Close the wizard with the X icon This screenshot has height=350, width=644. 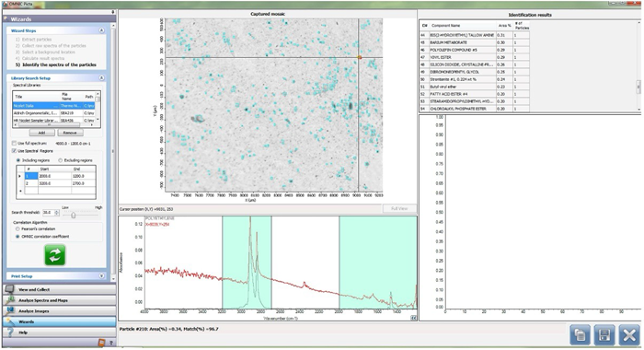[x=629, y=334]
